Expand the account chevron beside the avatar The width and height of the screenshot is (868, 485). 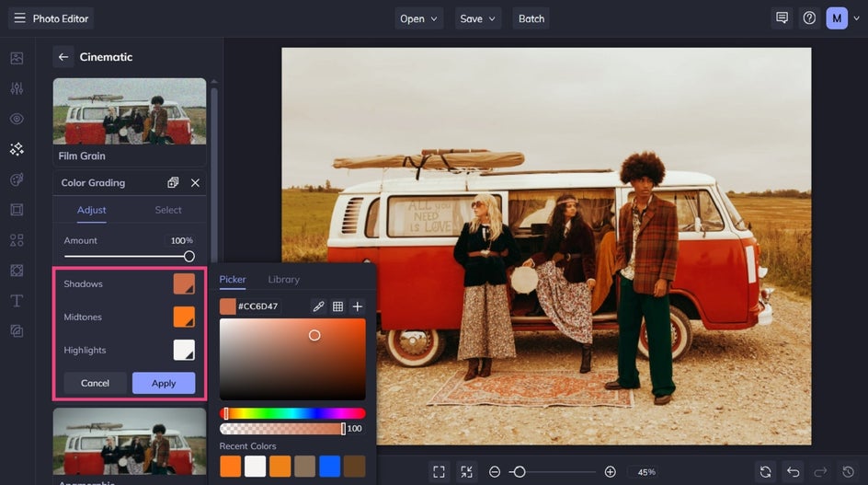click(x=856, y=18)
